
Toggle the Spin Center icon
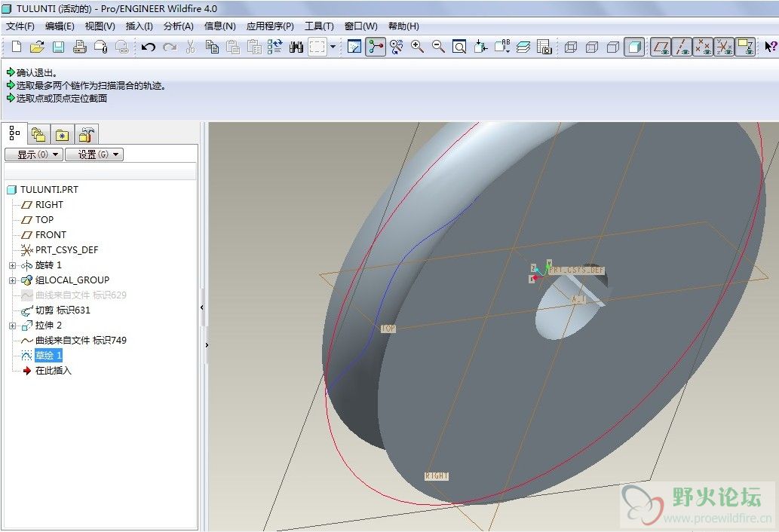pyautogui.click(x=376, y=47)
